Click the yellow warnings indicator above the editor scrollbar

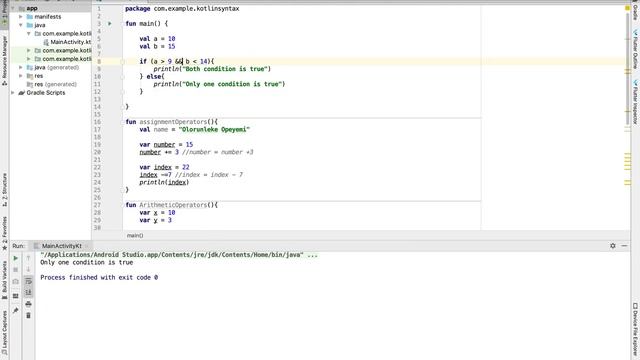pos(627,8)
